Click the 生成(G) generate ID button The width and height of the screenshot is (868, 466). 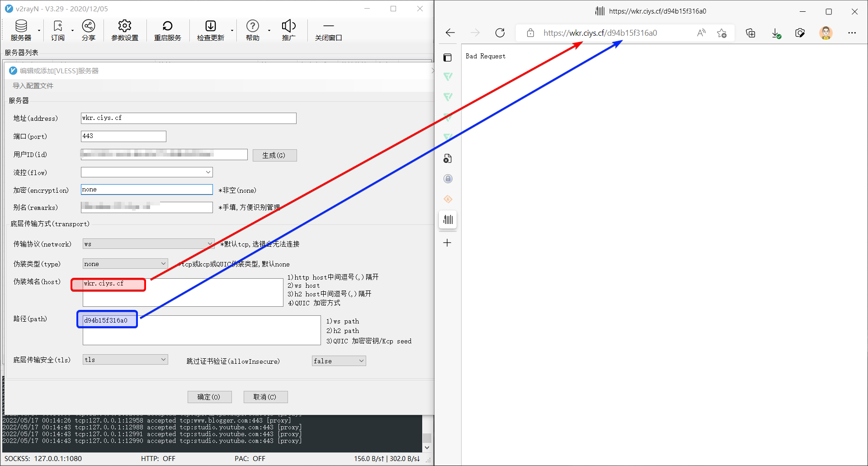(x=274, y=155)
